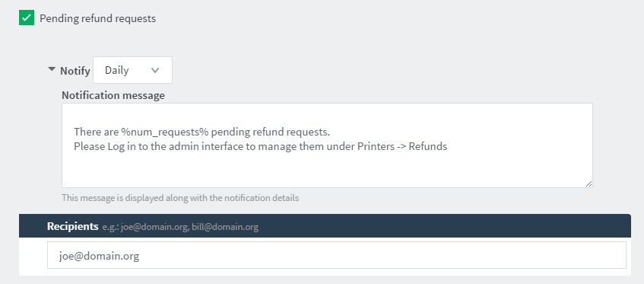Click the Notify label
The image size is (644, 284).
[75, 71]
